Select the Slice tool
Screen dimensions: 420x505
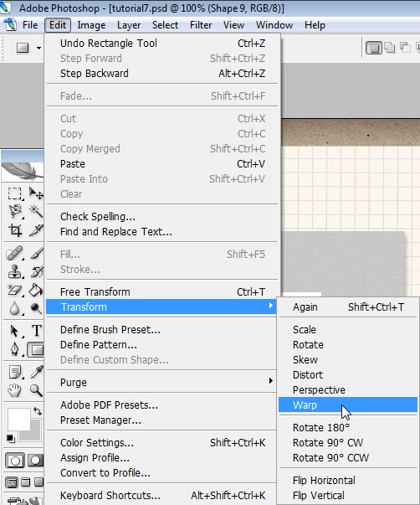point(36,230)
